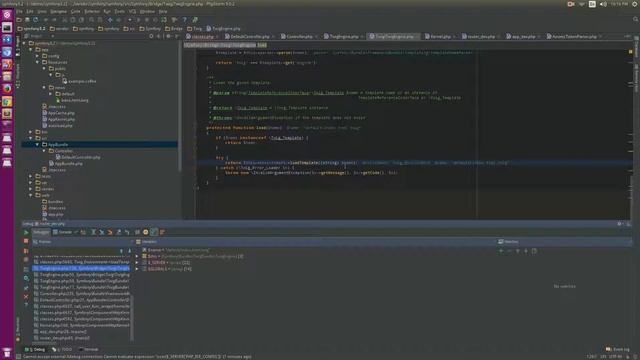The image size is (640, 360).
Task: Move to next frame with down arrow
Action: tap(130, 251)
